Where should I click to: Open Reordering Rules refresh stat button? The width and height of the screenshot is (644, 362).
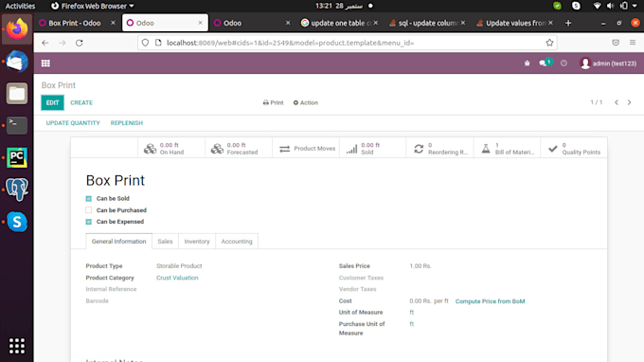tap(439, 149)
